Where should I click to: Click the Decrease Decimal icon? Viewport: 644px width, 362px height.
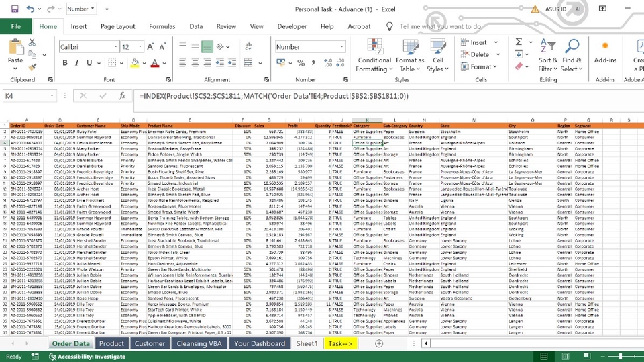click(x=341, y=63)
